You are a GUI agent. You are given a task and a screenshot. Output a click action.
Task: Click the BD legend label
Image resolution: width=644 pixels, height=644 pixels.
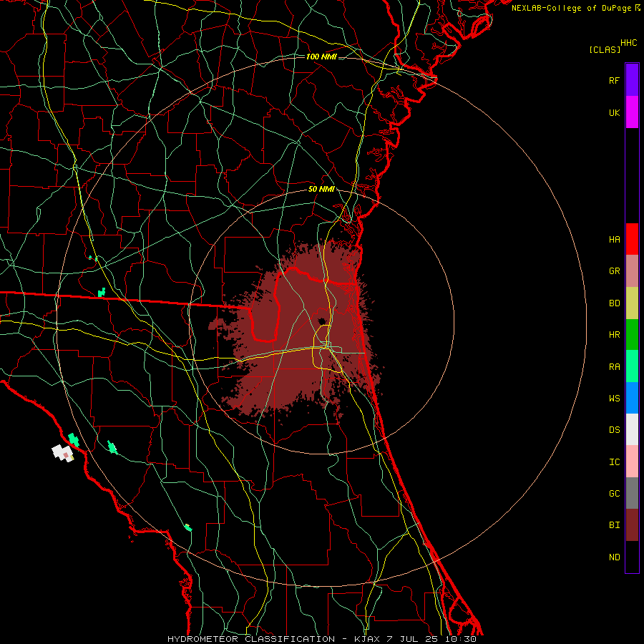click(614, 303)
